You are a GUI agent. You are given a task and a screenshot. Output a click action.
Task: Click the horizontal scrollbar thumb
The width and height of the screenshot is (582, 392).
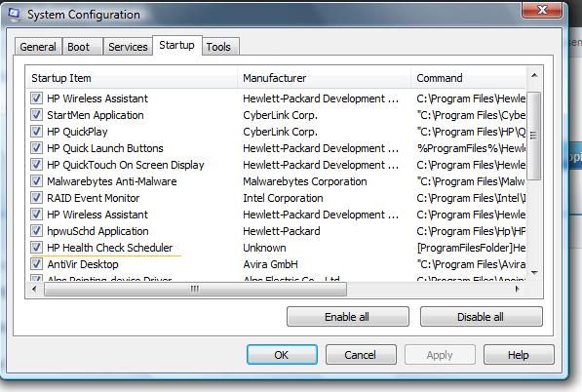coord(195,289)
